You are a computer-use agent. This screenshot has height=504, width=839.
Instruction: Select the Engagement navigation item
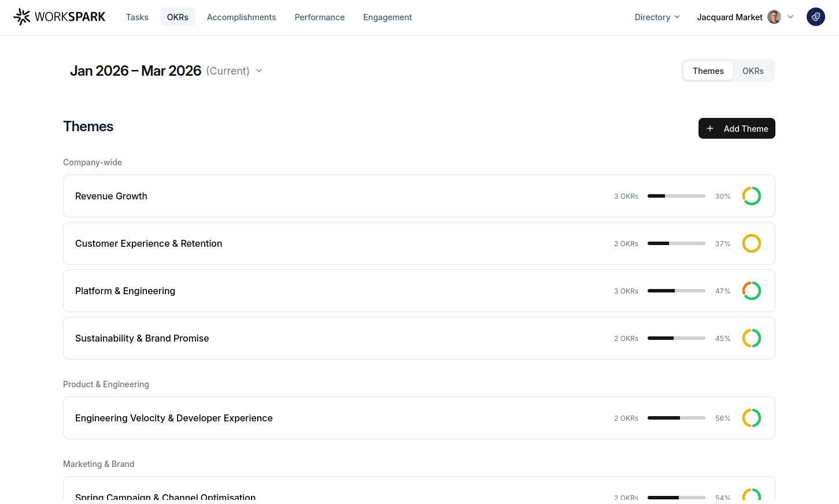387,17
